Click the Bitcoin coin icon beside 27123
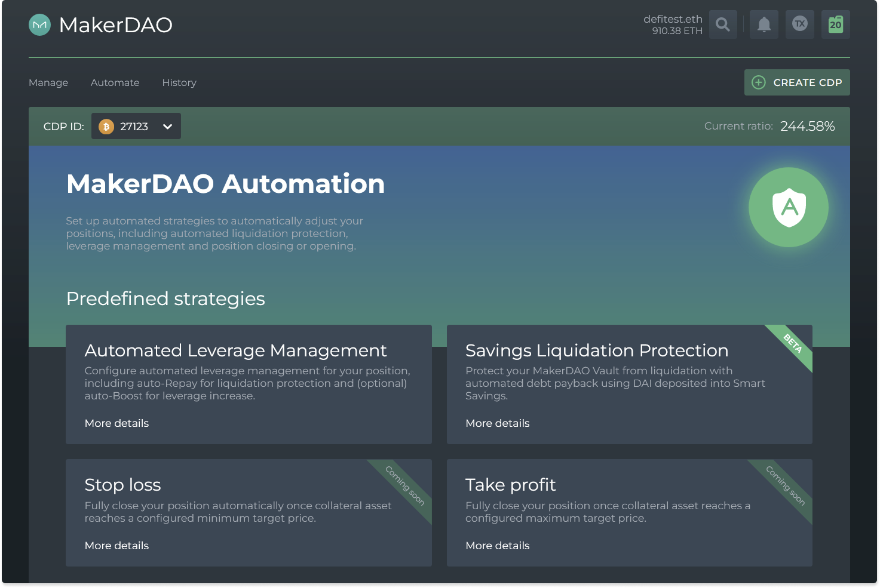This screenshot has width=880, height=588. [106, 127]
